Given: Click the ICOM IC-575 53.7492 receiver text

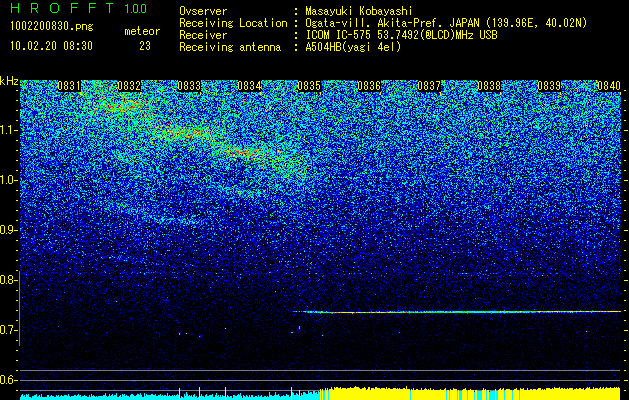Looking at the screenshot, I should [x=401, y=35].
